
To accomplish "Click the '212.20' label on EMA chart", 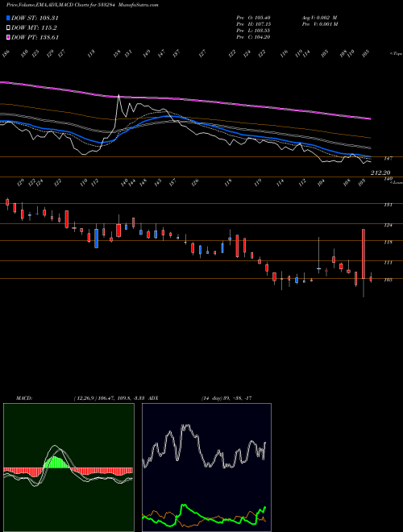I will 380,172.
